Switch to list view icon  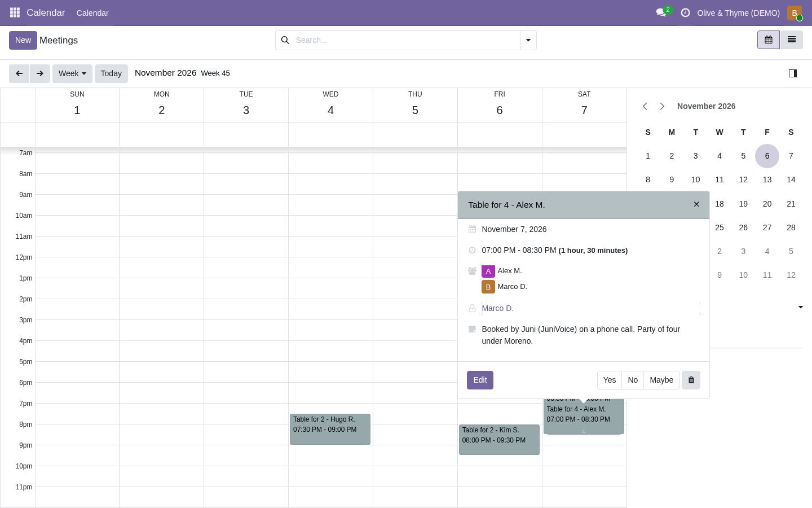pyautogui.click(x=791, y=40)
